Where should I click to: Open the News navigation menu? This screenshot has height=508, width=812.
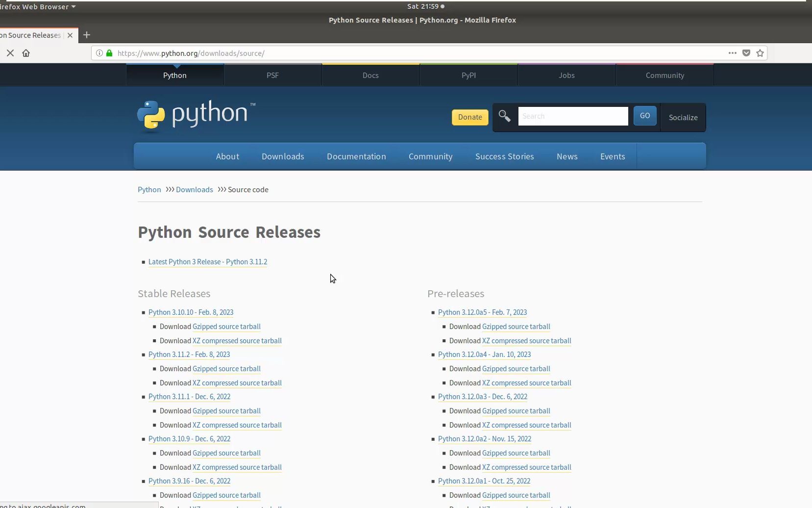click(x=567, y=156)
